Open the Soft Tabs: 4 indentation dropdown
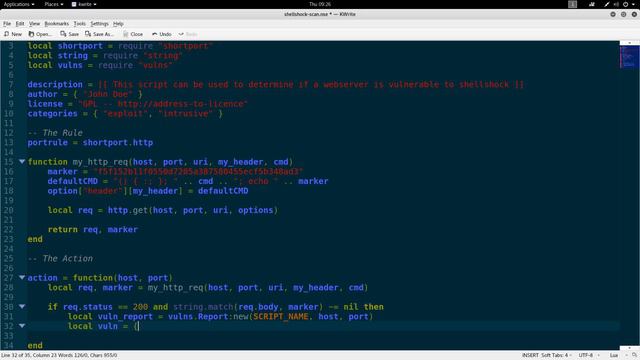 (556, 356)
